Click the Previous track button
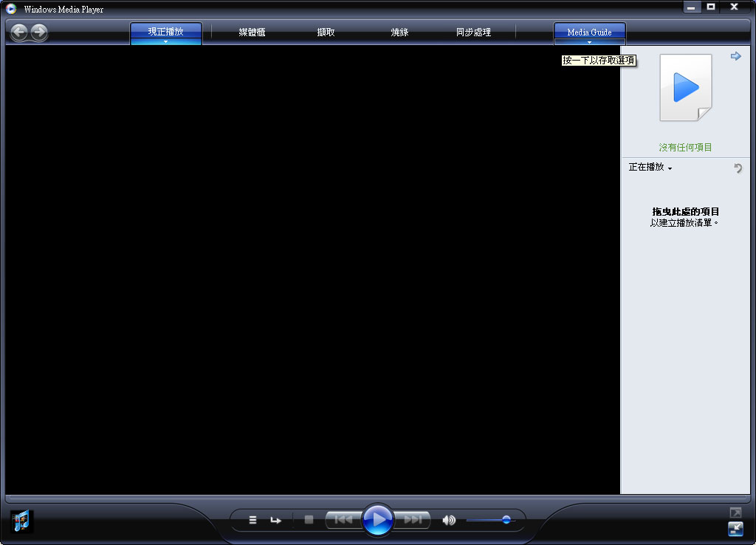The width and height of the screenshot is (756, 545). pos(343,519)
